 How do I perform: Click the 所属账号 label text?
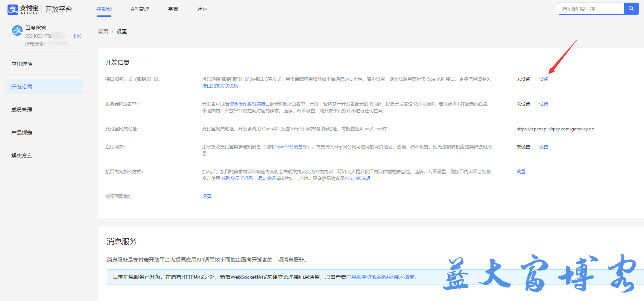[35, 44]
